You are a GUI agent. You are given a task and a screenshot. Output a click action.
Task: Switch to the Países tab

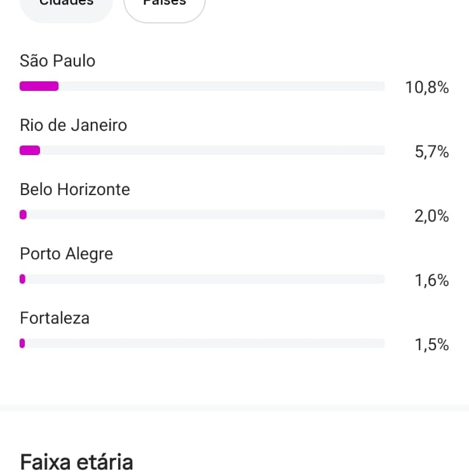click(164, 5)
